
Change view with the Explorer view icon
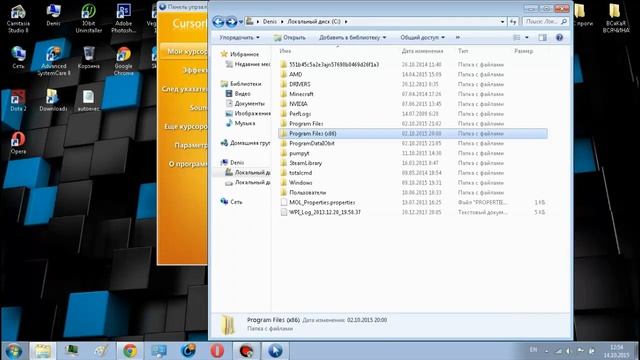(x=517, y=38)
